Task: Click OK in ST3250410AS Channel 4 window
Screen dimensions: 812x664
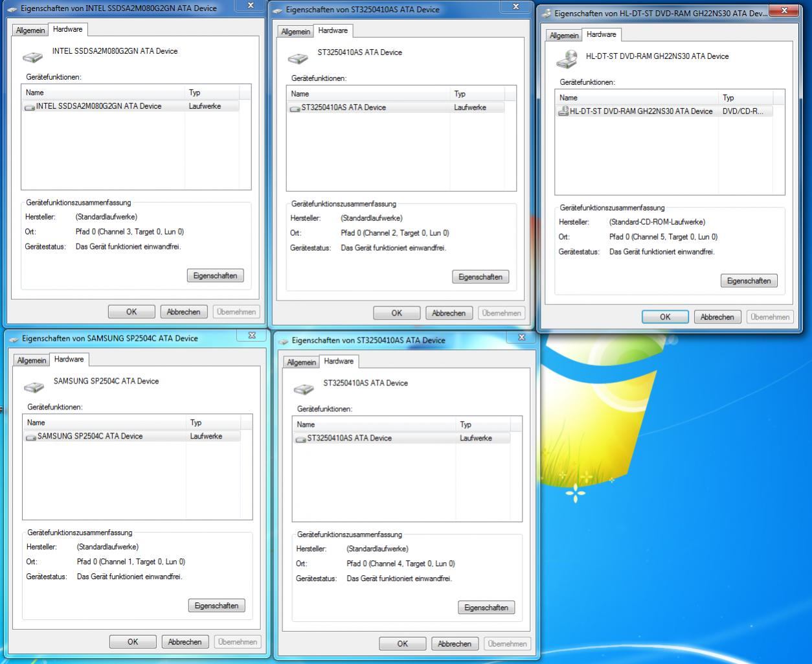Action: click(x=403, y=644)
